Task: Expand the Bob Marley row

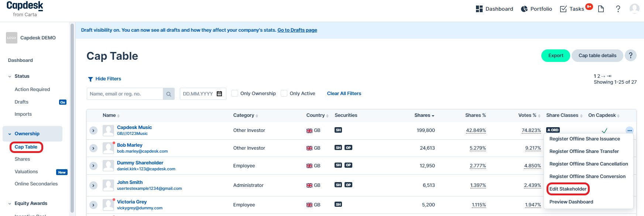Action: 93,148
